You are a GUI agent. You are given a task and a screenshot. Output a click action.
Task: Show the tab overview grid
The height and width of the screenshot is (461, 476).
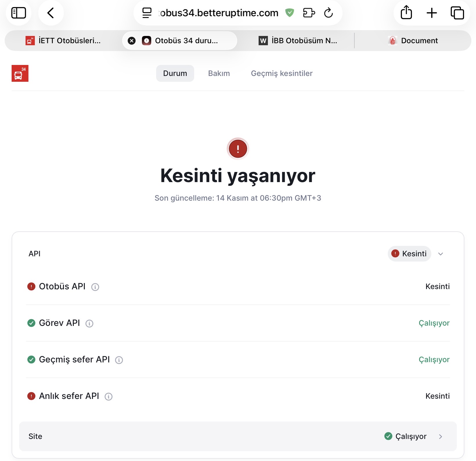(457, 13)
